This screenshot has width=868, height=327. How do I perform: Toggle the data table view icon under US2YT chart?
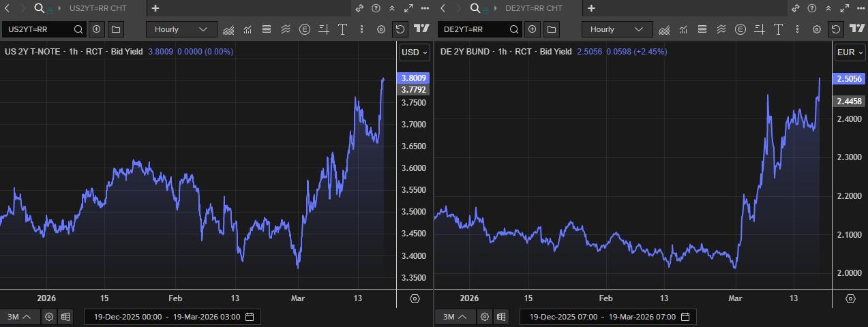coord(65,317)
